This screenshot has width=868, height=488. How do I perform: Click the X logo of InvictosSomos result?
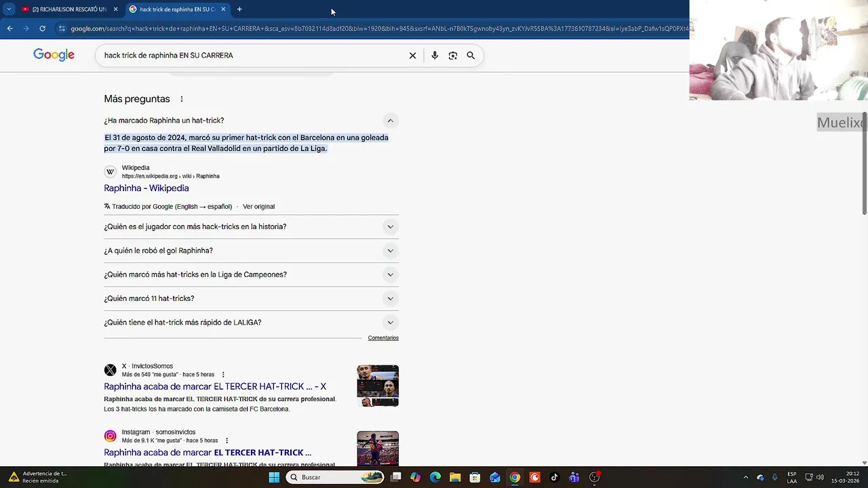pos(110,370)
